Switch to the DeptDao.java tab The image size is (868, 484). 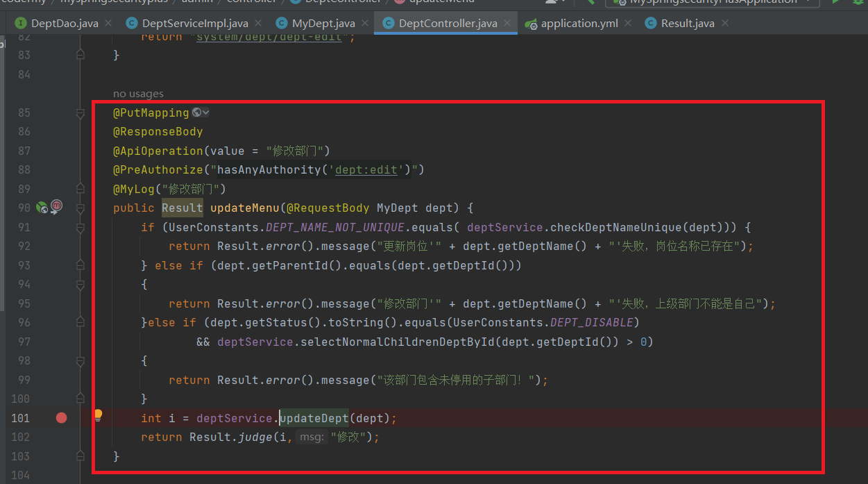point(65,24)
